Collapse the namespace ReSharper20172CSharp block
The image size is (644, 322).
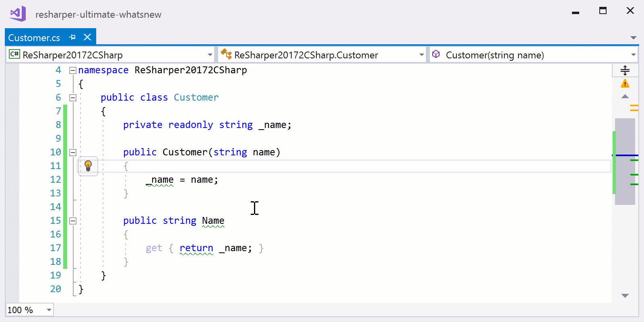point(73,70)
